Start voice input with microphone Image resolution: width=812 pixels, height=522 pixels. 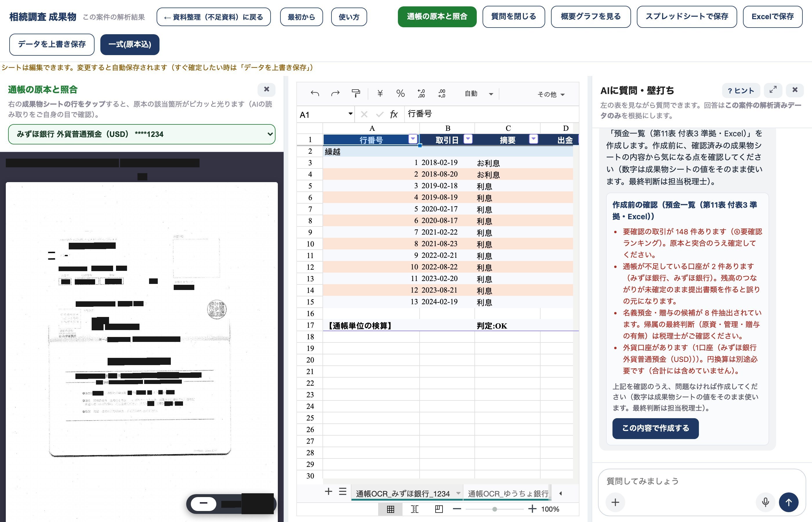pos(765,502)
